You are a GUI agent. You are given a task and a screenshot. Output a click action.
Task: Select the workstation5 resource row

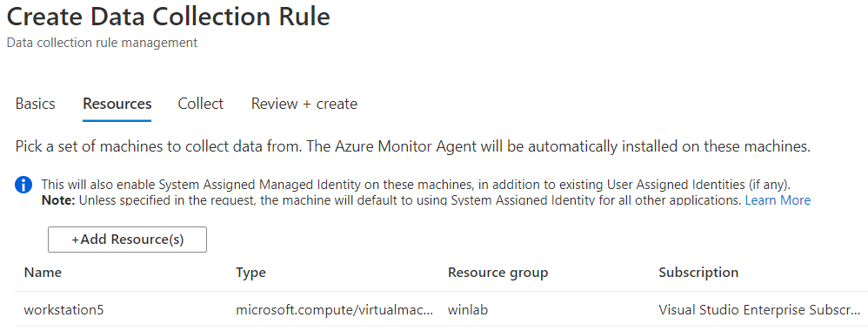click(x=441, y=309)
